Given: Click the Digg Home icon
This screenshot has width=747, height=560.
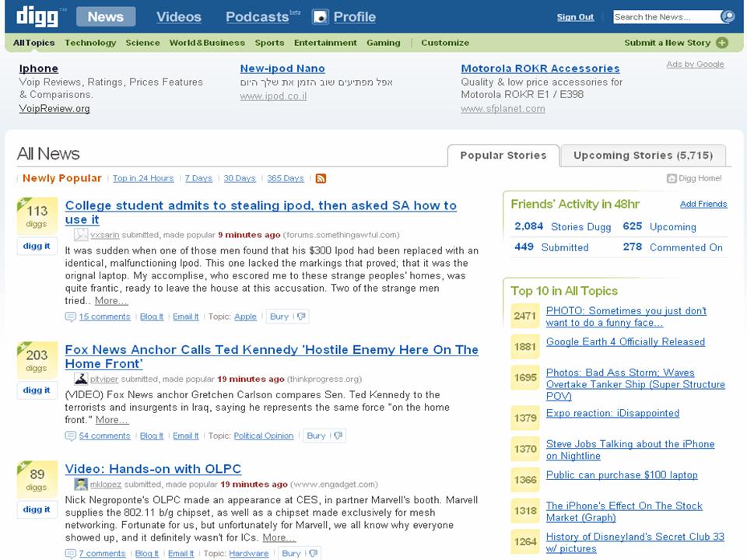Looking at the screenshot, I should pos(672,179).
